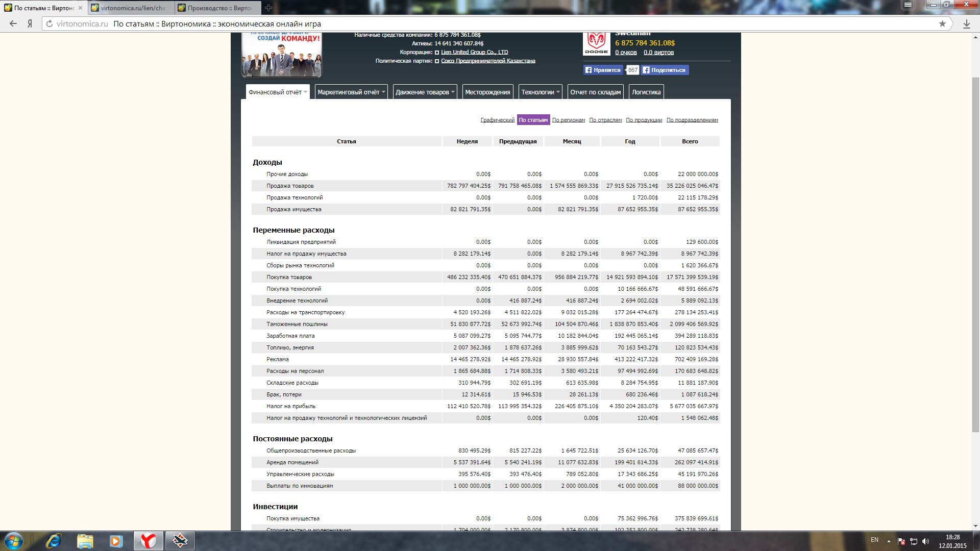Viewport: 980px width, 551px height.
Task: Open the Логистика tab
Action: click(x=646, y=92)
